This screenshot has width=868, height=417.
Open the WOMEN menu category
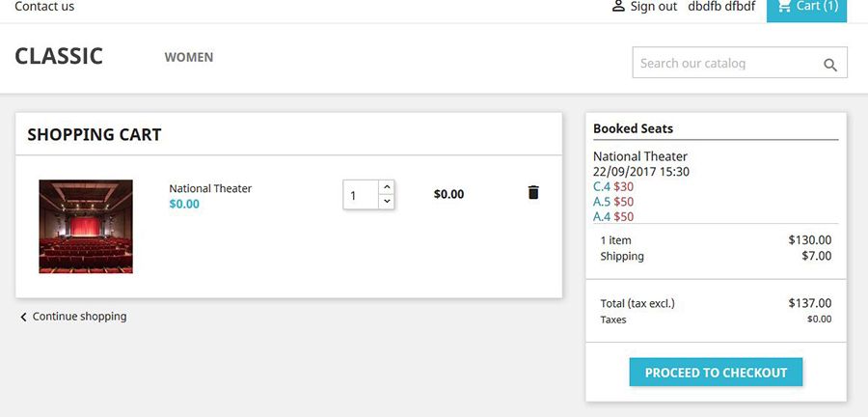coord(189,57)
